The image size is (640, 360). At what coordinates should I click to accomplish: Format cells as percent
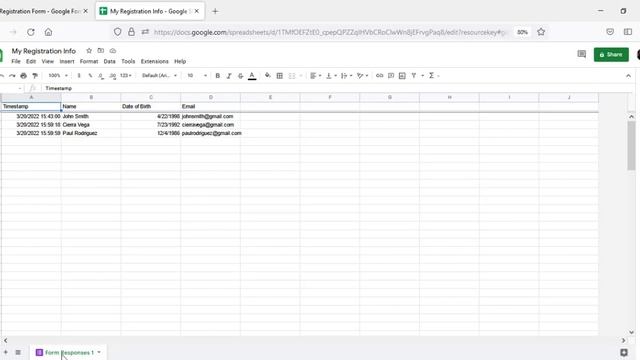click(x=90, y=76)
